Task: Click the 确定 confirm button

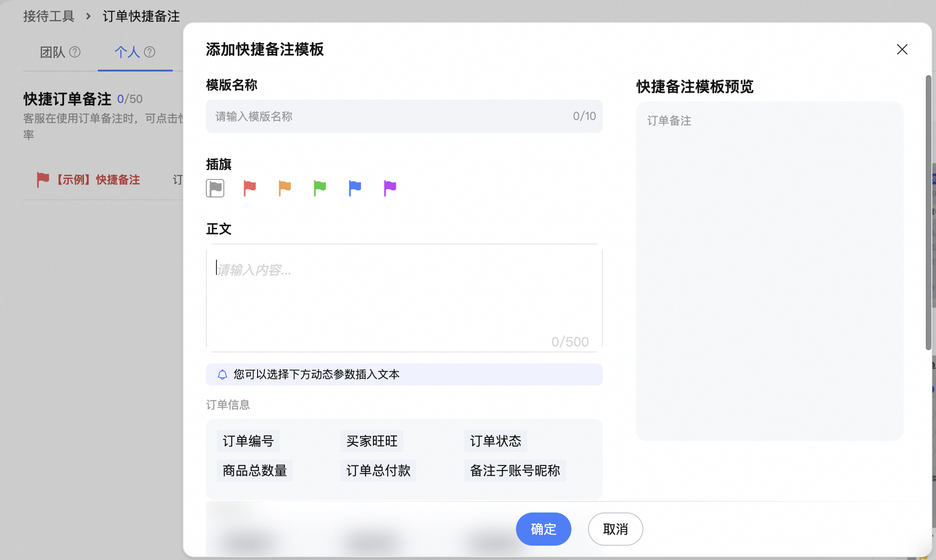Action: (x=543, y=529)
